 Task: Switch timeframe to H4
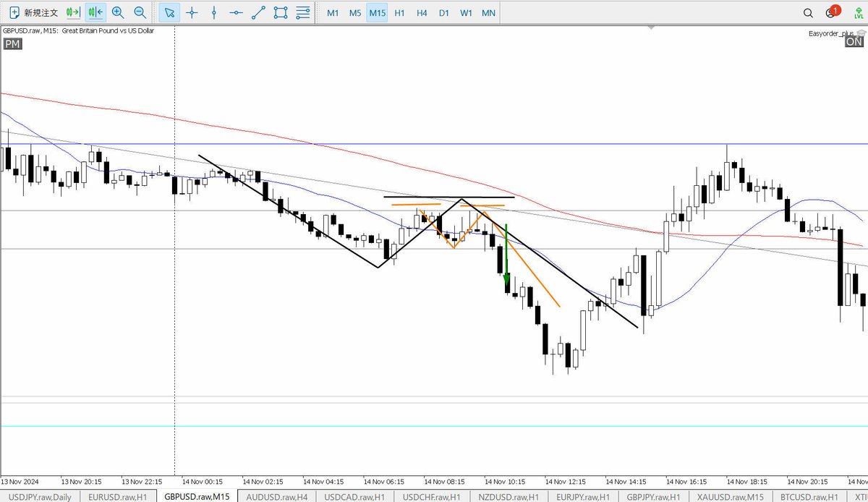click(422, 13)
